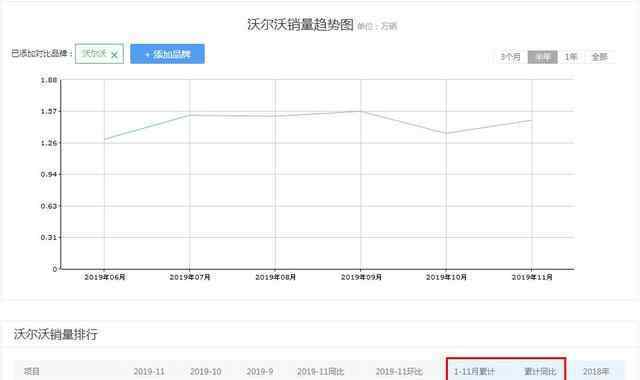The width and height of the screenshot is (640, 380).
Task: Click the 1-11月累计 column header
Action: coord(474,371)
